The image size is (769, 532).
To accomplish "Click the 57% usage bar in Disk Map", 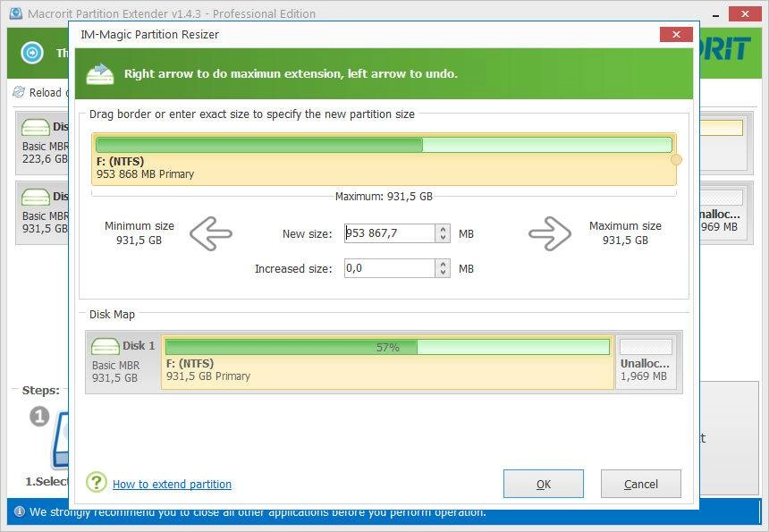I will tap(387, 347).
